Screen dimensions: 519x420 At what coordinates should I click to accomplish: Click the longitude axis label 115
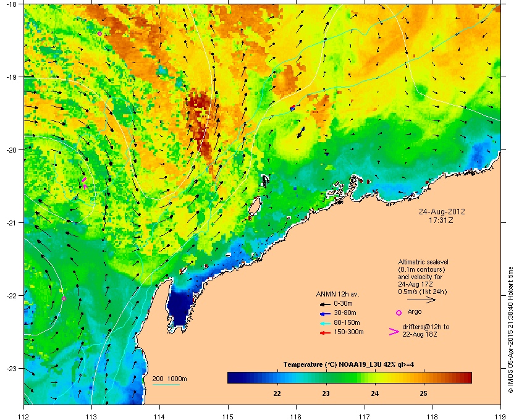click(x=228, y=416)
